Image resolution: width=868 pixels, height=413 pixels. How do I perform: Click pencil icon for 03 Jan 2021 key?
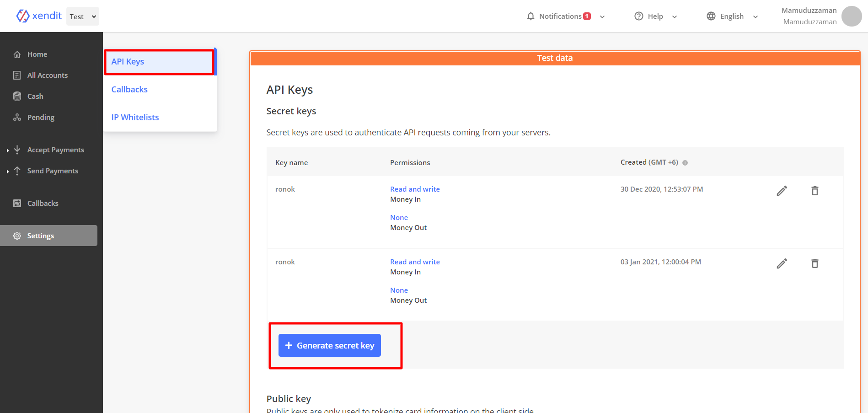pos(782,263)
